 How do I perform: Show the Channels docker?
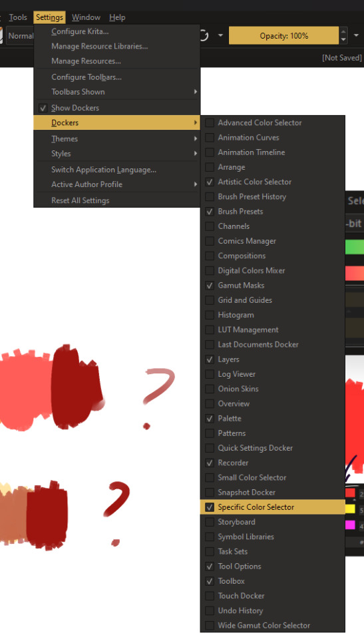click(272, 226)
